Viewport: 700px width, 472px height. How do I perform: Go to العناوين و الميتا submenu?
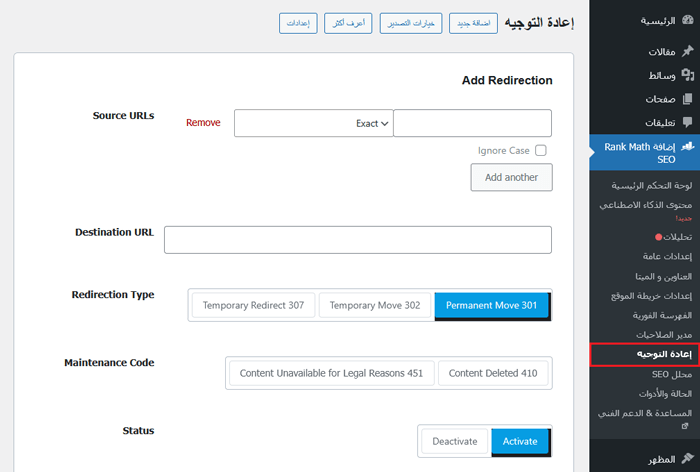[663, 276]
